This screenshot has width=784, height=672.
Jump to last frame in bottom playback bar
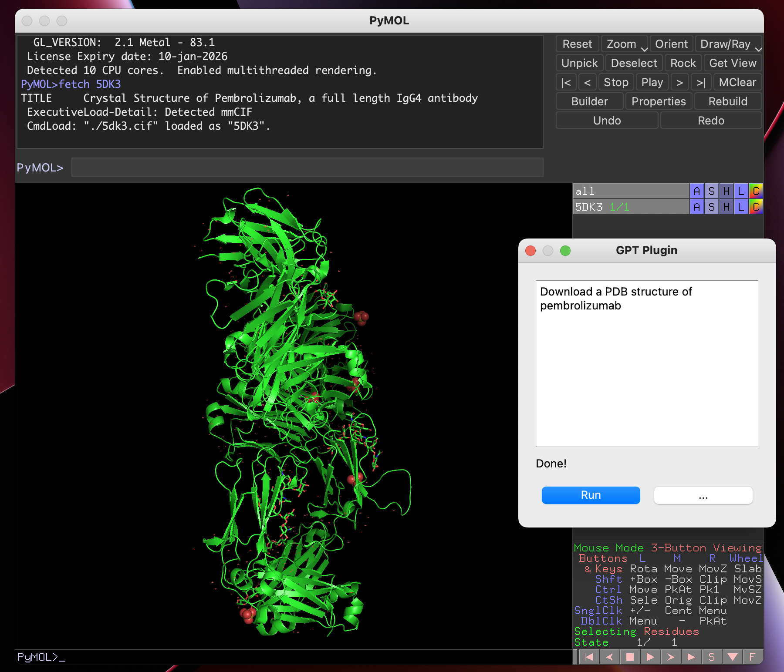coord(691,657)
